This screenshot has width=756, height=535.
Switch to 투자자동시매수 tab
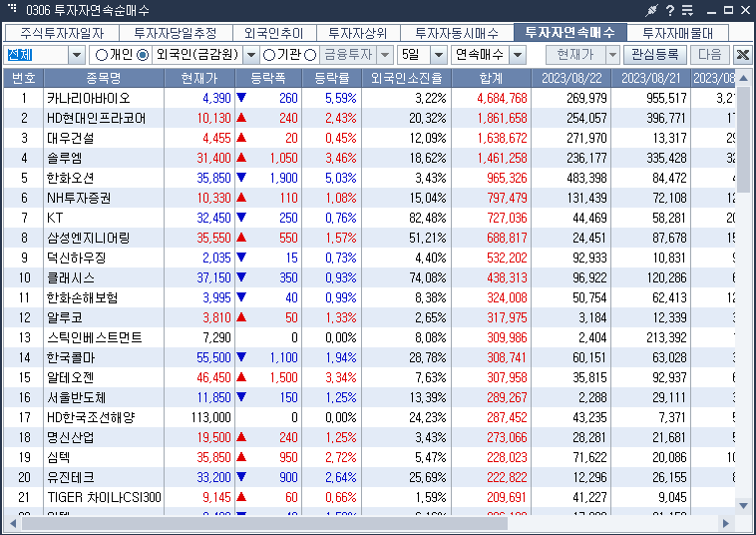click(457, 33)
